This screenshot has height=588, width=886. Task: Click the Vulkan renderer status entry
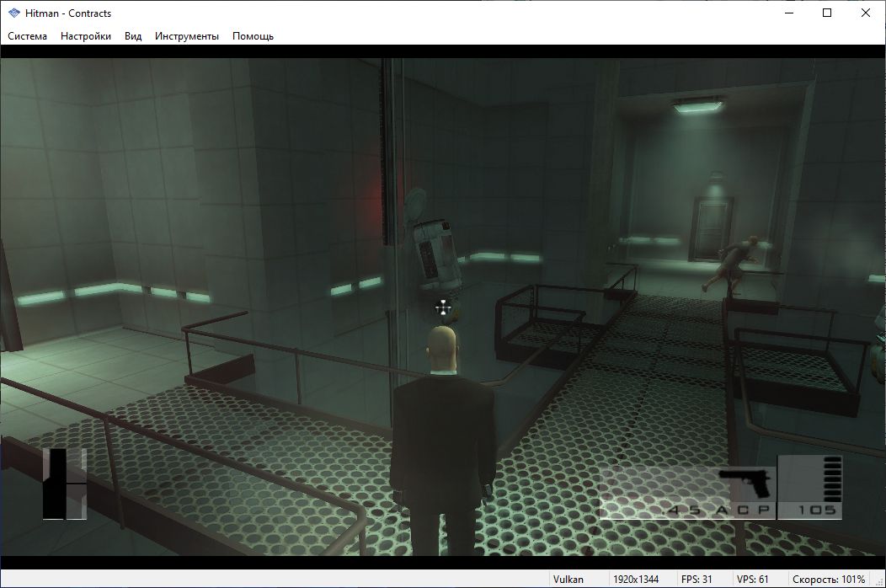coord(568,579)
